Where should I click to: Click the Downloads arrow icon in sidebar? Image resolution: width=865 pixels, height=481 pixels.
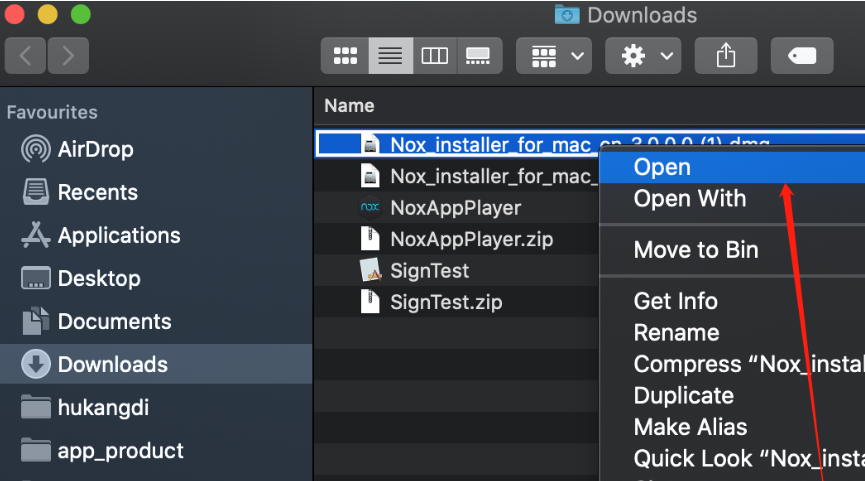click(36, 364)
